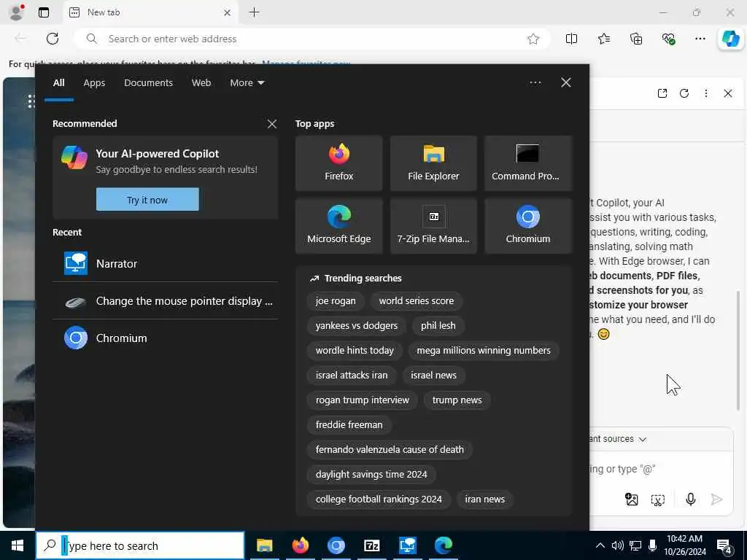Add this page to favorites star
This screenshot has height=560, width=747.
pyautogui.click(x=533, y=39)
